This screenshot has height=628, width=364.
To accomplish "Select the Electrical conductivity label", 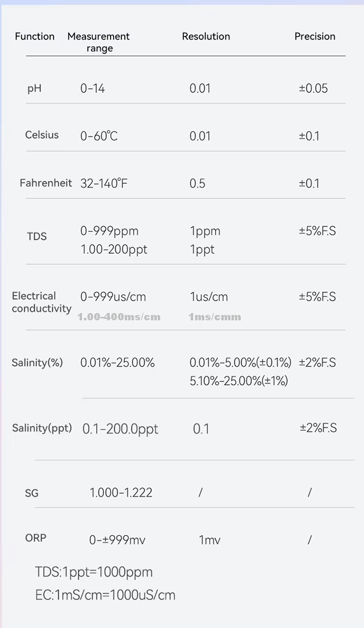I will pyautogui.click(x=41, y=302).
